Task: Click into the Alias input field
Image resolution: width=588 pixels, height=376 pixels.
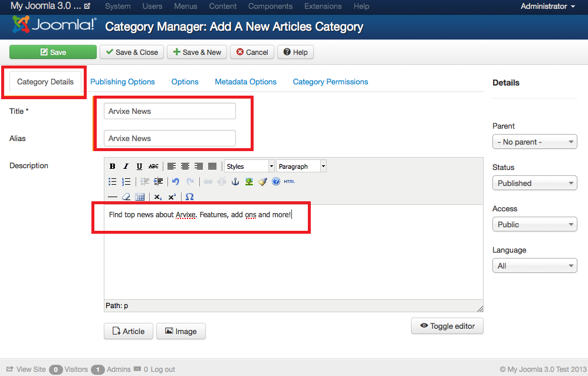Action: [x=169, y=138]
